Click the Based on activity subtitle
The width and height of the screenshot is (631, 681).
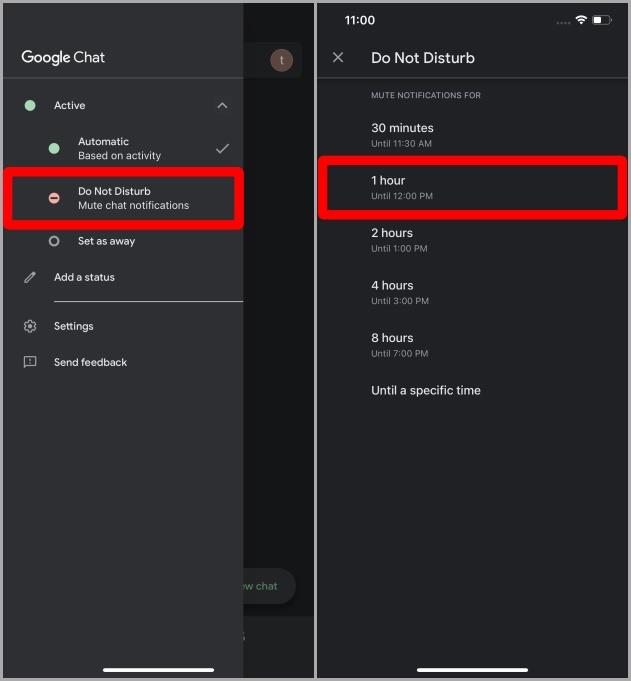(119, 155)
